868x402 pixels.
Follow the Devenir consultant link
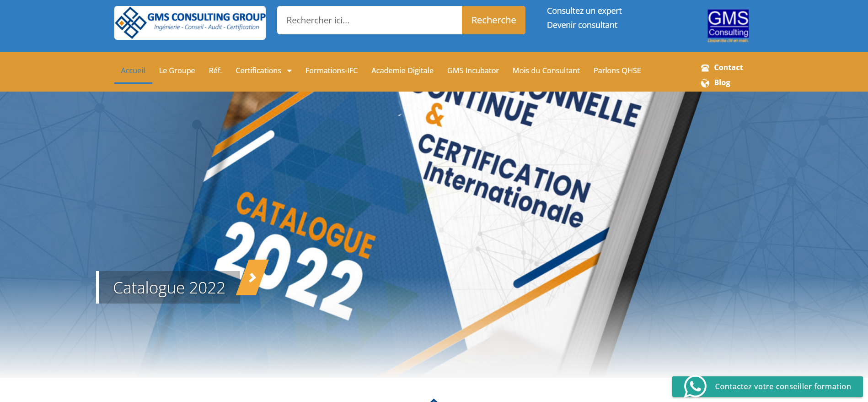coord(582,25)
